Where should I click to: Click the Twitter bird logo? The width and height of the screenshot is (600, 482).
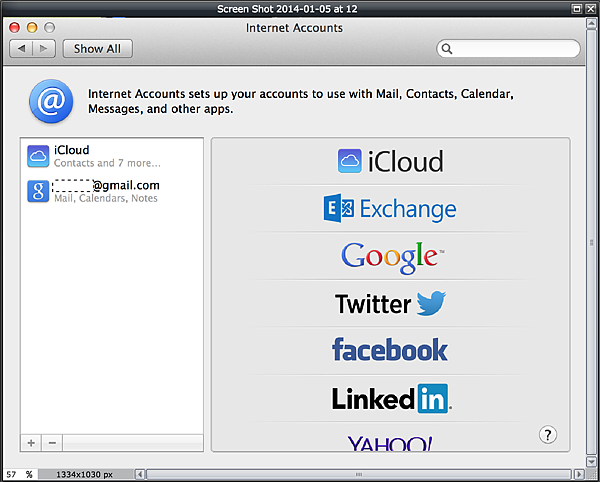pyautogui.click(x=431, y=303)
